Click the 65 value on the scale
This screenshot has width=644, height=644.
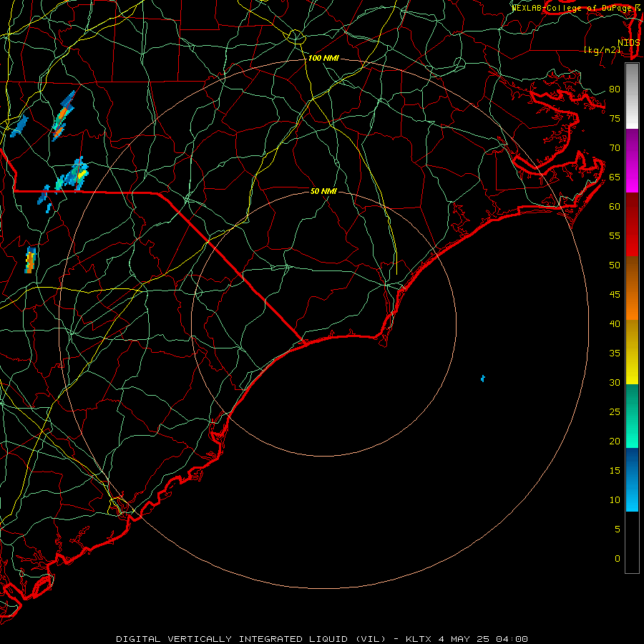pyautogui.click(x=615, y=177)
